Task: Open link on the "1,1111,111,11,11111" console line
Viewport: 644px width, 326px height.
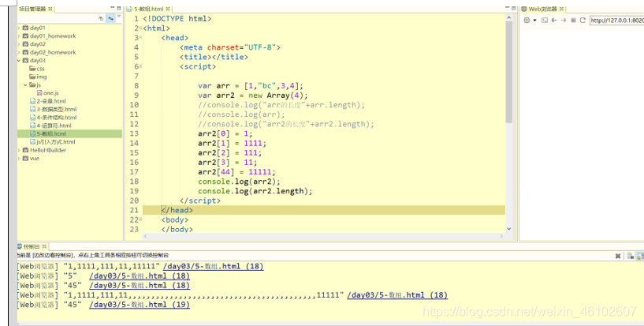Action: [x=213, y=266]
